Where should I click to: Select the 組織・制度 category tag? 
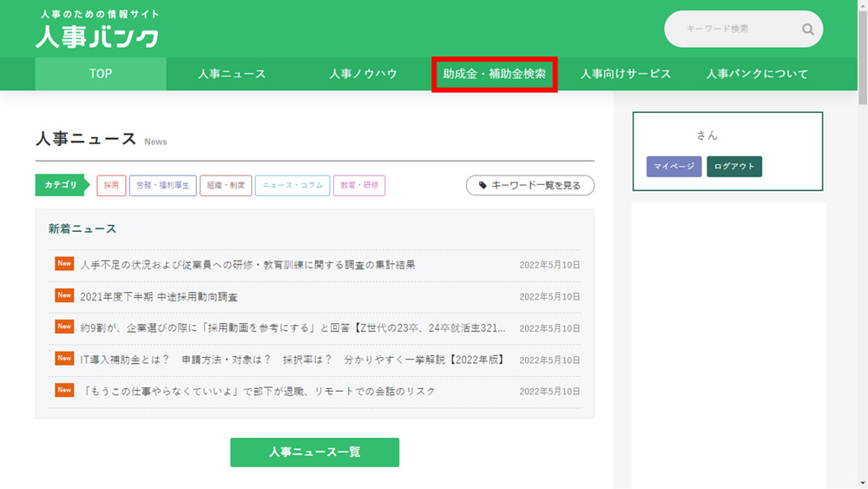click(226, 185)
